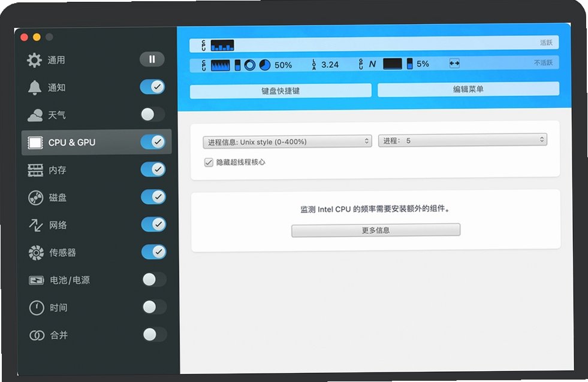The image size is (588, 382).
Task: Click the pause button next to 通用
Action: [x=152, y=59]
